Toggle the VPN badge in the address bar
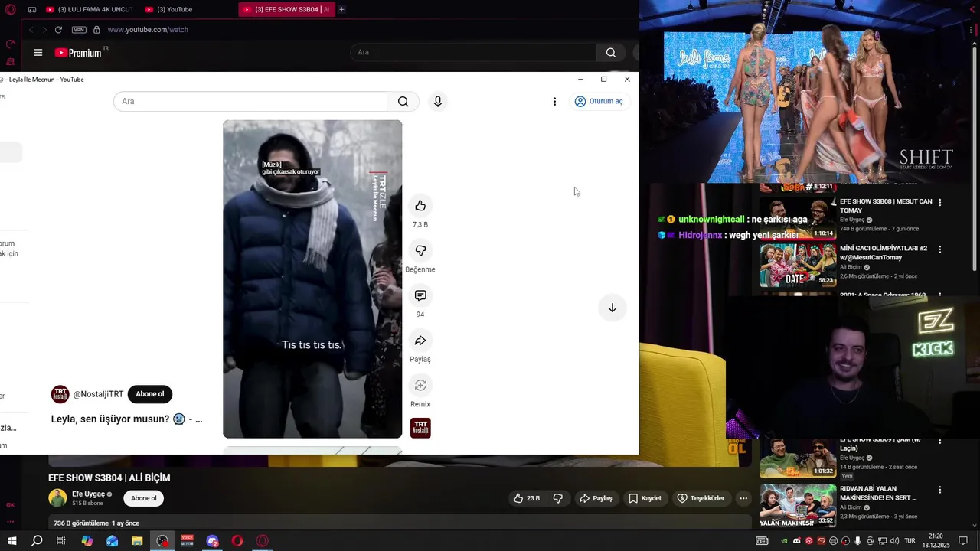Image resolution: width=980 pixels, height=551 pixels. [79, 30]
